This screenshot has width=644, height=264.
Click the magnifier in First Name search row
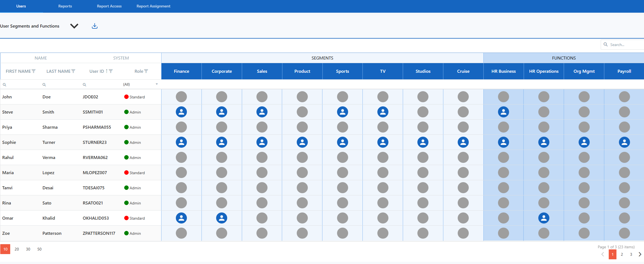coord(4,85)
